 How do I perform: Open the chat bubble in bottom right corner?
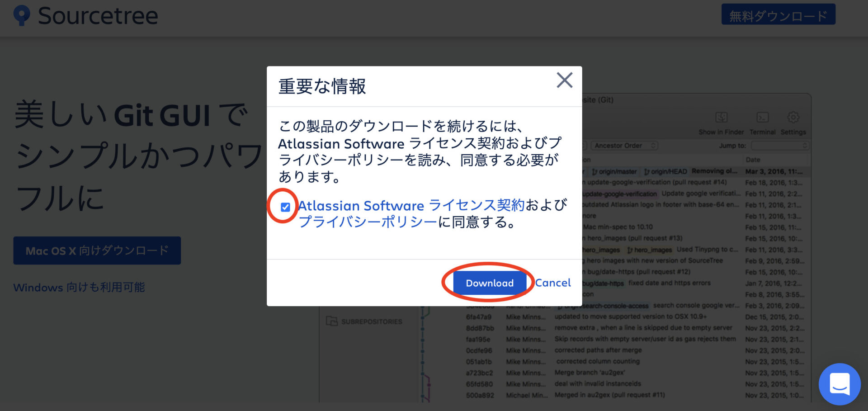839,384
